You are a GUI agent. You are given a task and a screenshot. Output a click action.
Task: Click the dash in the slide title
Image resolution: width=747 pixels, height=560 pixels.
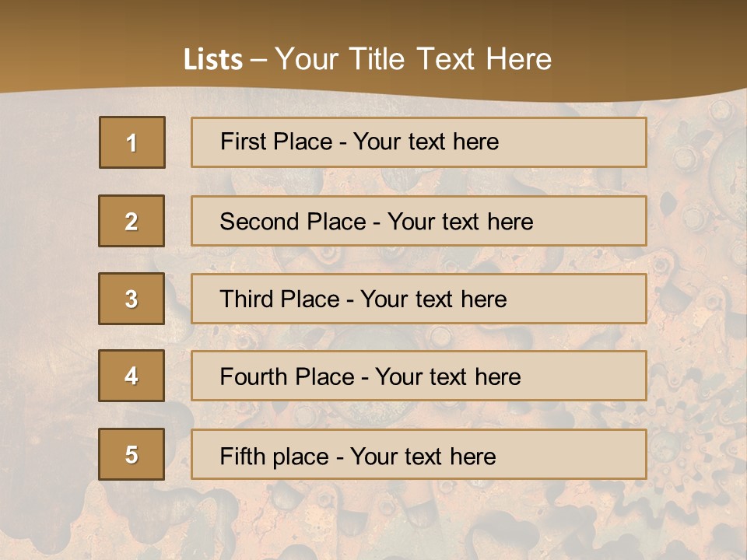[259, 59]
